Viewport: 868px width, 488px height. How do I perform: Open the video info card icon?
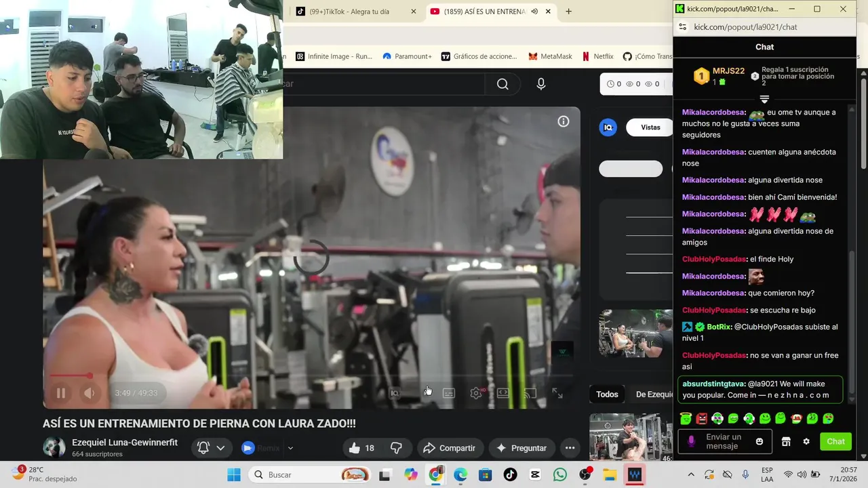pos(564,121)
